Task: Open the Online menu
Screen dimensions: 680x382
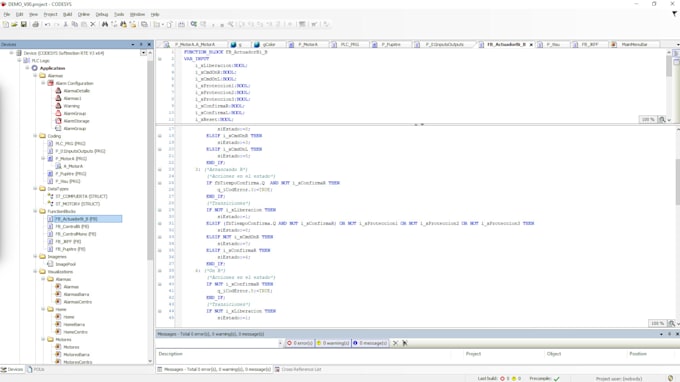Action: coord(84,14)
